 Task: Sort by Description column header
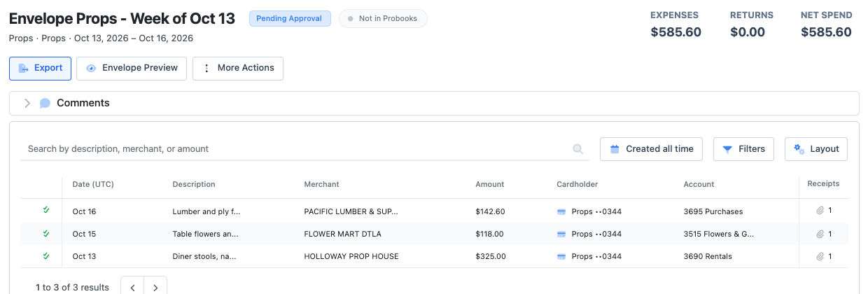pyautogui.click(x=194, y=184)
